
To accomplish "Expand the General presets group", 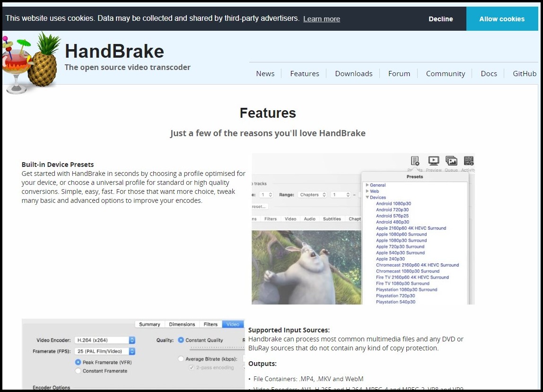I will [x=368, y=185].
